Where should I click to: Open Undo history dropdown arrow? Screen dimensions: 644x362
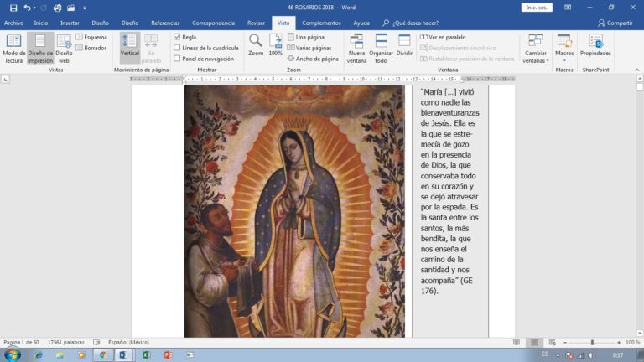click(34, 8)
